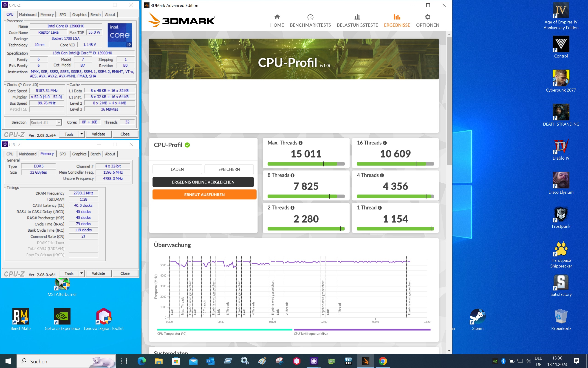Click the Windows Start button
Viewport: 588px width, 368px height.
tap(8, 361)
